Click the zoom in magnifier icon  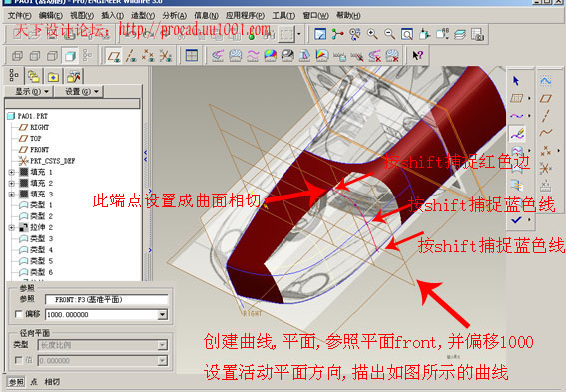point(372,34)
